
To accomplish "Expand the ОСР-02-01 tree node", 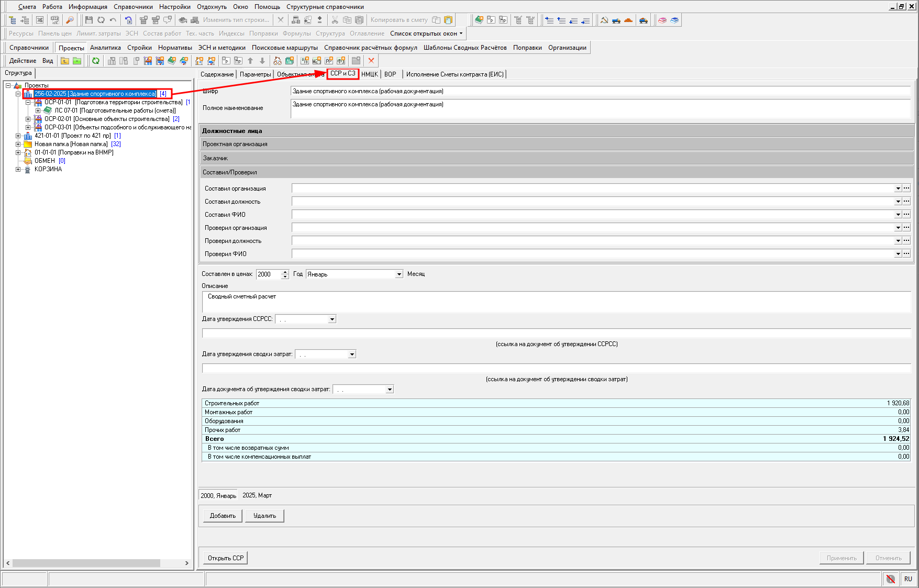I will click(x=28, y=119).
